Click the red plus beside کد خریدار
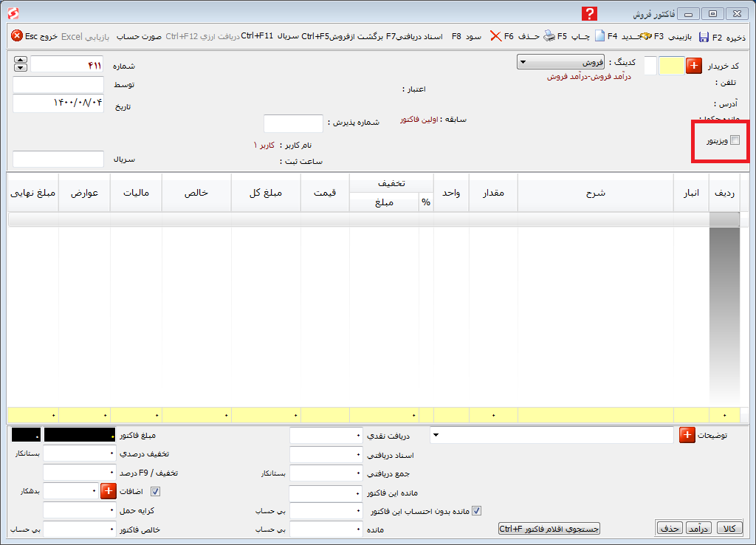Screen dimensions: 756x545 694,66
